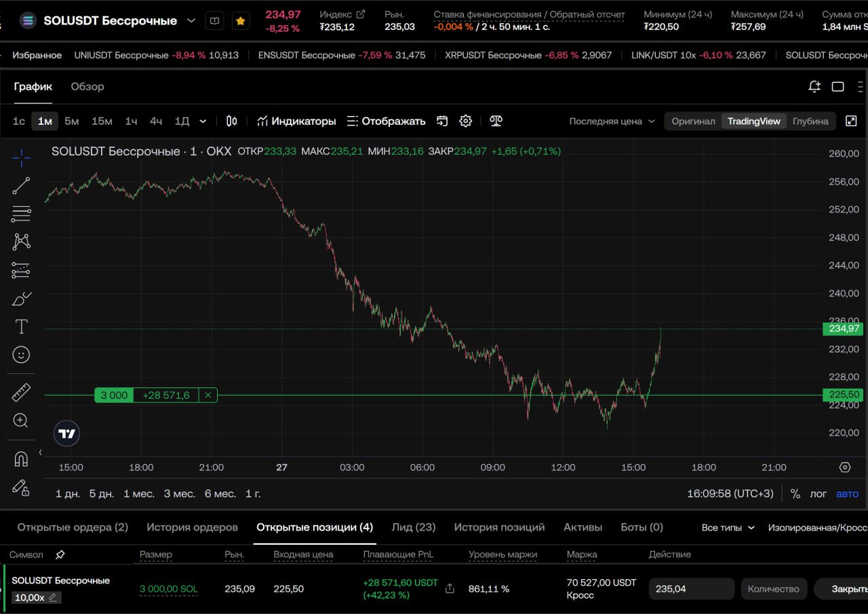Image resolution: width=868 pixels, height=614 pixels.
Task: Click the UNIUSDT Бессрочные ticker
Action: [x=156, y=55]
